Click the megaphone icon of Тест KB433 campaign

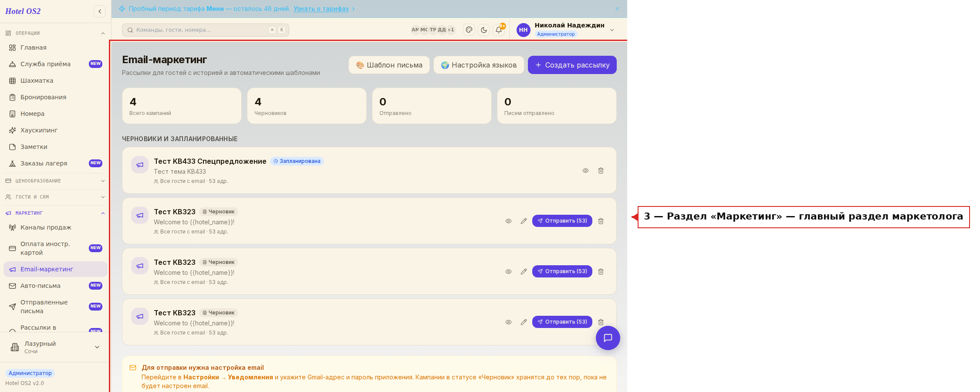[140, 165]
